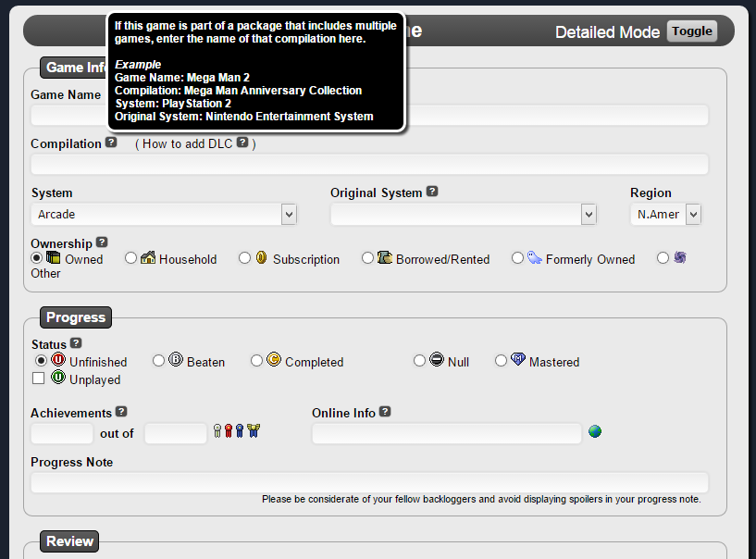Open the System dropdown showing Arcade
The width and height of the screenshot is (756, 559).
(164, 214)
